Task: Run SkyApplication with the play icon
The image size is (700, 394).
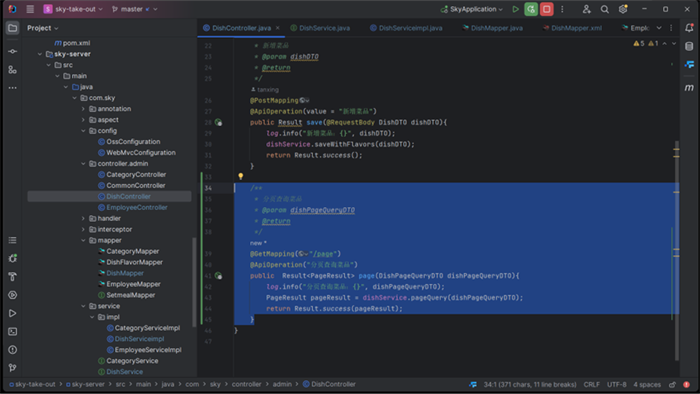Action: pyautogui.click(x=515, y=9)
